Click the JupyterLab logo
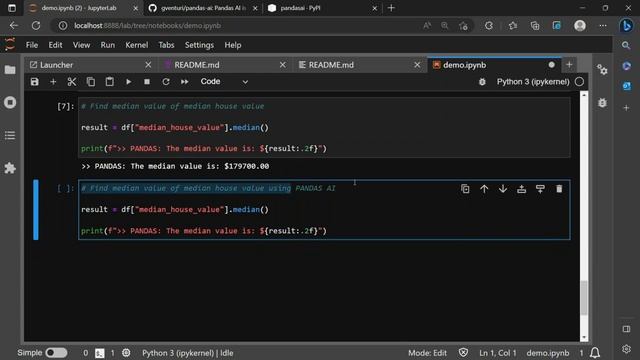The image size is (640, 360). tap(10, 44)
